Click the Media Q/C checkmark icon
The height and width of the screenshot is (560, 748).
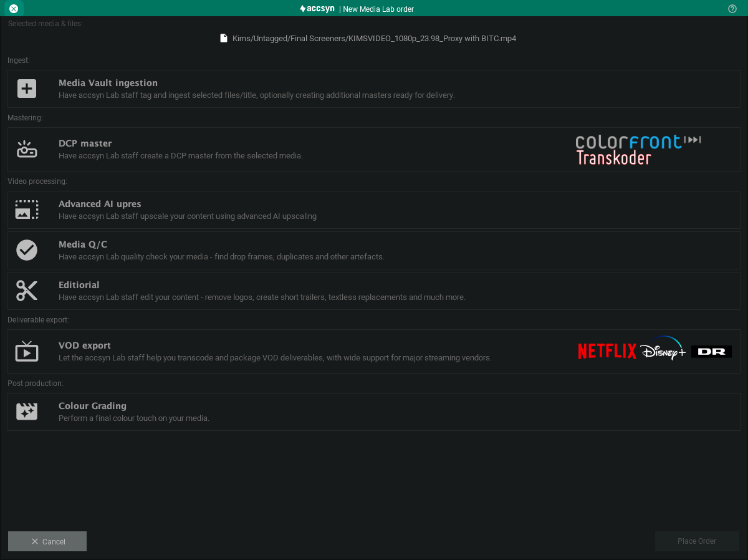[27, 250]
